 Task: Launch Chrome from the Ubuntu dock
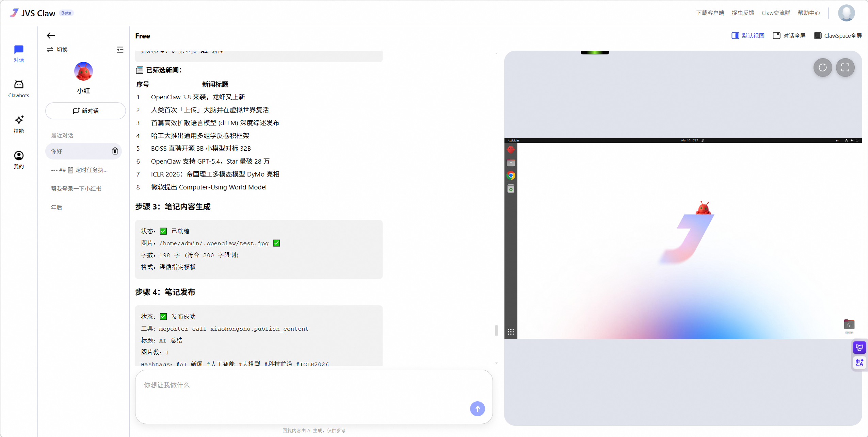click(511, 175)
